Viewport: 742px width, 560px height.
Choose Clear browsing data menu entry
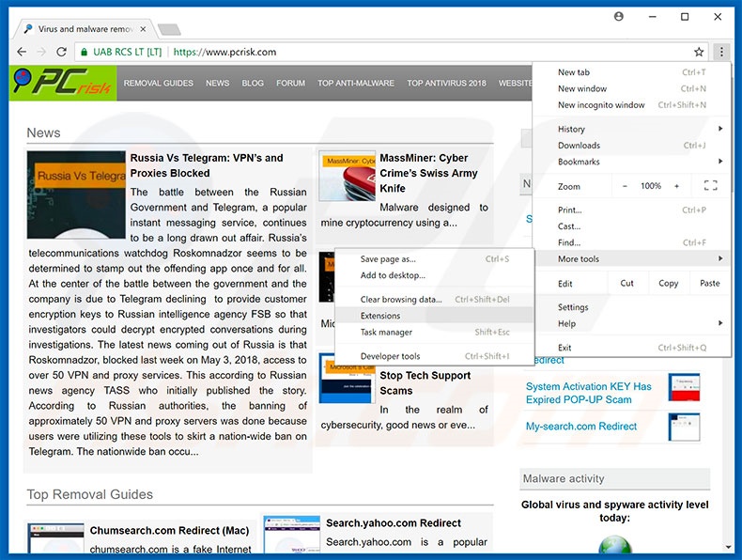pyautogui.click(x=401, y=300)
